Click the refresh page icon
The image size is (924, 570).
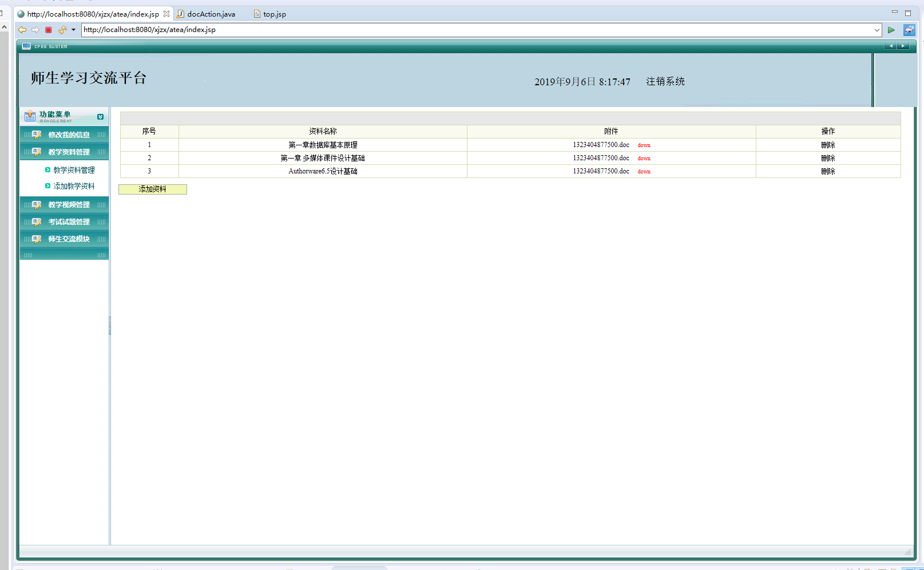tap(62, 30)
